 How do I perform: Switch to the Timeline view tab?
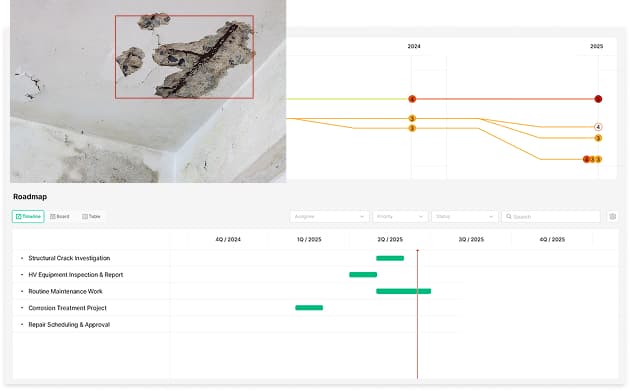pos(28,216)
